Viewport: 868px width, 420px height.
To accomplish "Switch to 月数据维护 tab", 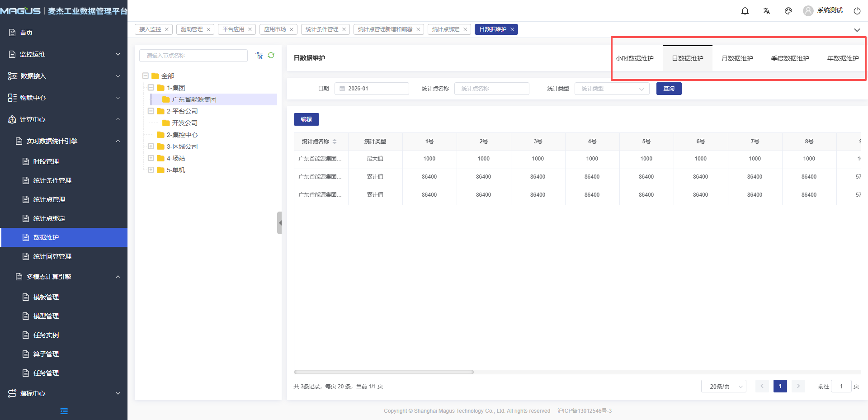I will pos(737,58).
